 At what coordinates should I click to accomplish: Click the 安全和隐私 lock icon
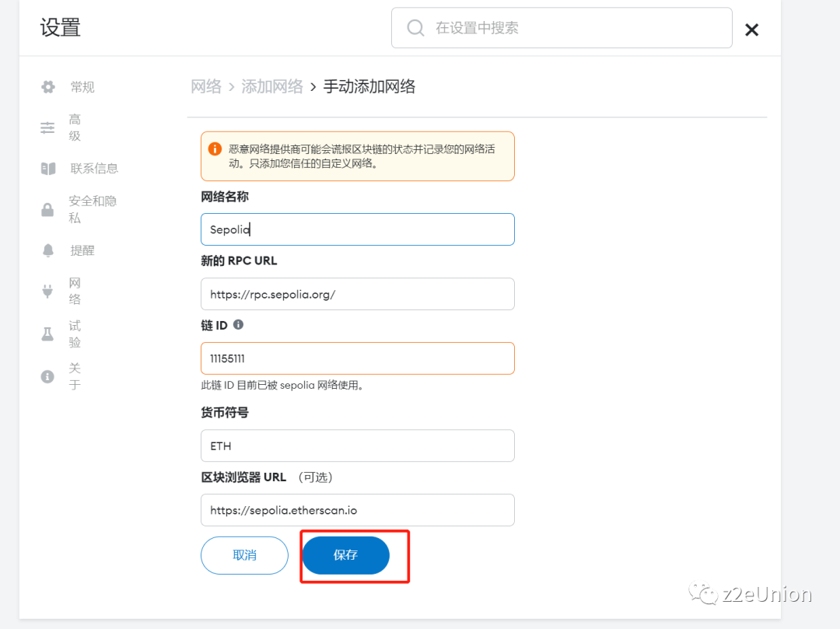pos(49,208)
